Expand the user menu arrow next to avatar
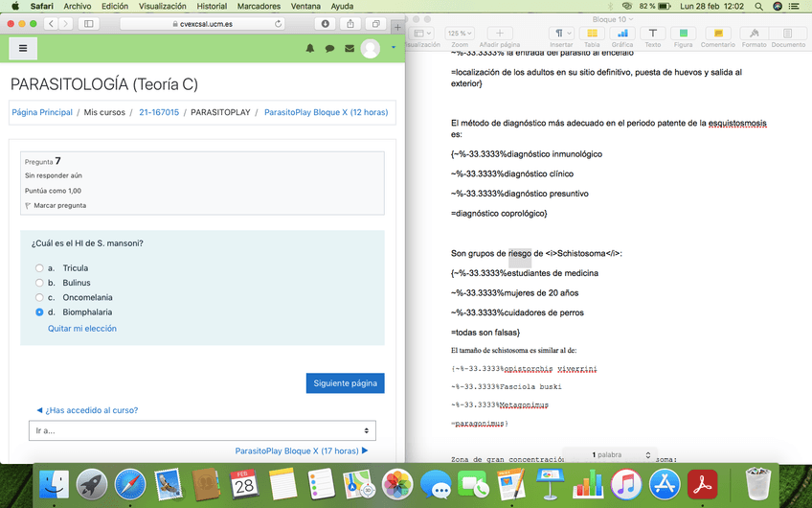Image resolution: width=812 pixels, height=508 pixels. click(394, 48)
